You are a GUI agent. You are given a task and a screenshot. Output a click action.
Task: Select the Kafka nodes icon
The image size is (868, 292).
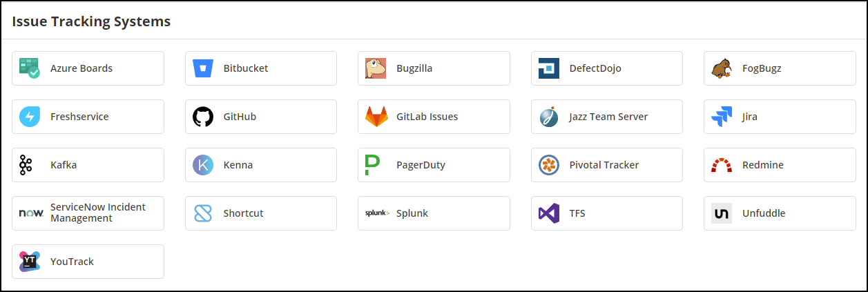point(26,165)
